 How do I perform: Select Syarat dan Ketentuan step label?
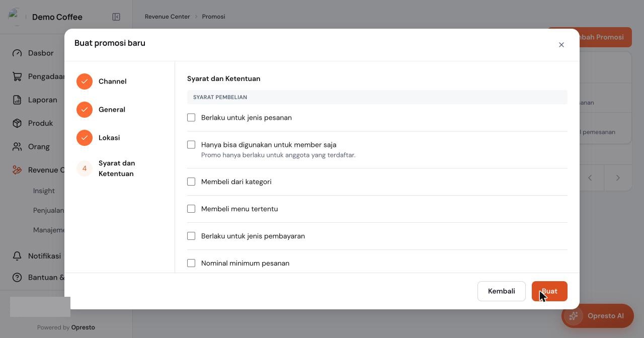click(117, 168)
